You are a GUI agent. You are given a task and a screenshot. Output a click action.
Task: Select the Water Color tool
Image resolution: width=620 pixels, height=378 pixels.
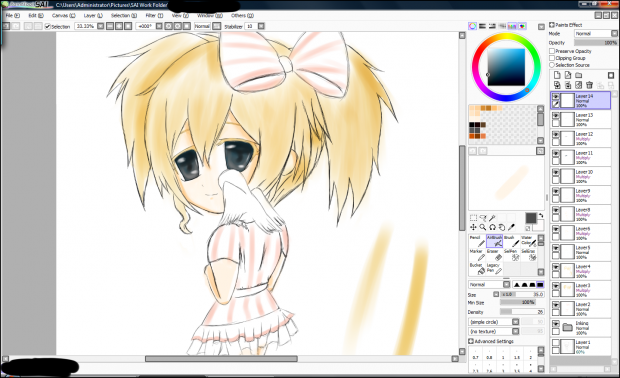pyautogui.click(x=528, y=241)
